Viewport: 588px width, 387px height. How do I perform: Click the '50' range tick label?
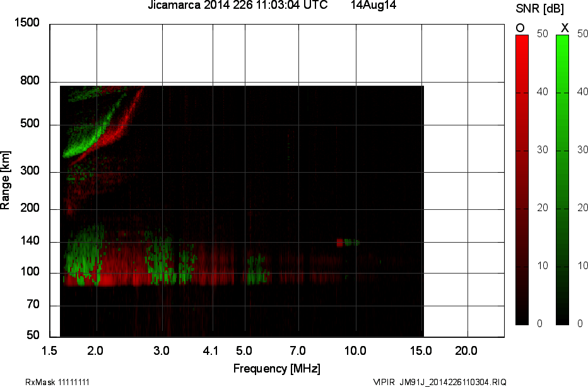(x=33, y=335)
